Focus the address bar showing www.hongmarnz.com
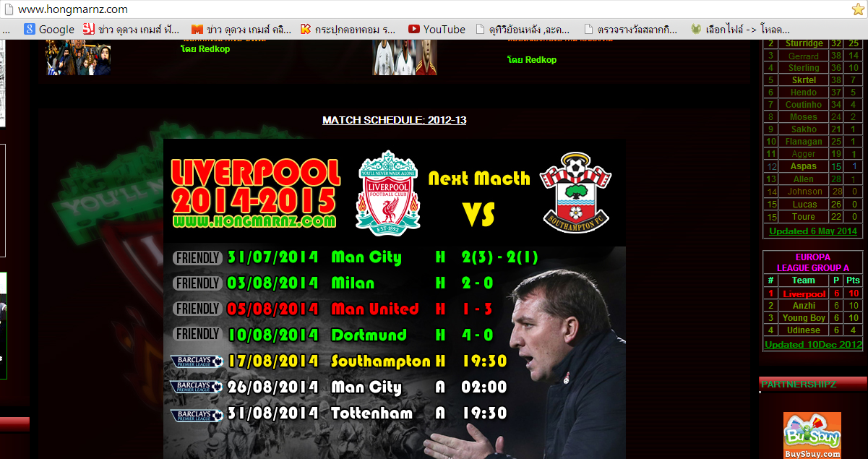This screenshot has width=868, height=459. coord(426,9)
